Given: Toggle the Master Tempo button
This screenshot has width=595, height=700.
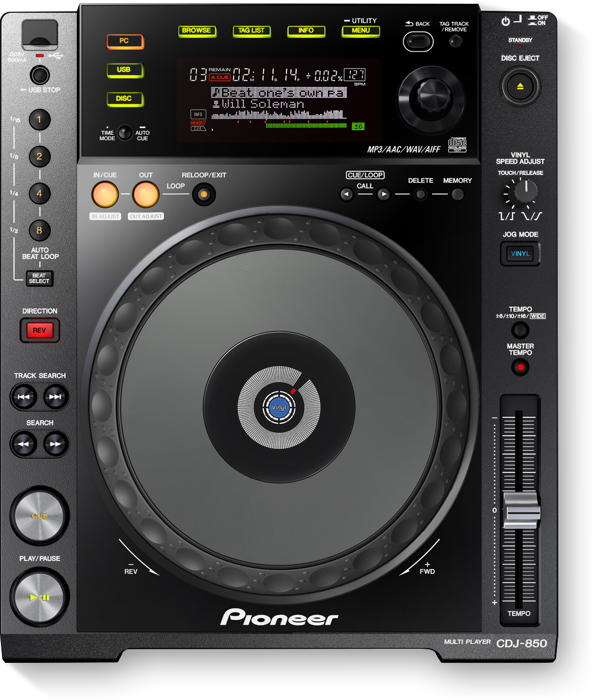Looking at the screenshot, I should [x=520, y=367].
